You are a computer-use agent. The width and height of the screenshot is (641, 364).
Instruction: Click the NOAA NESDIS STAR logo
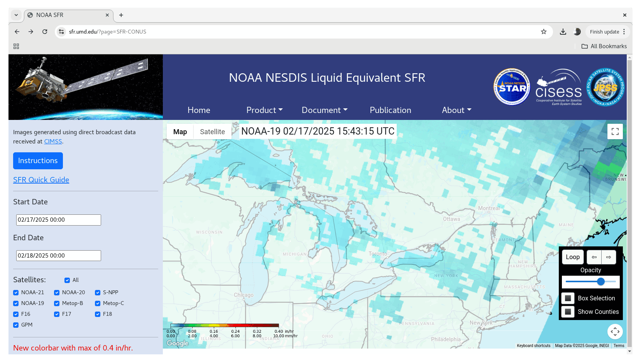(512, 87)
